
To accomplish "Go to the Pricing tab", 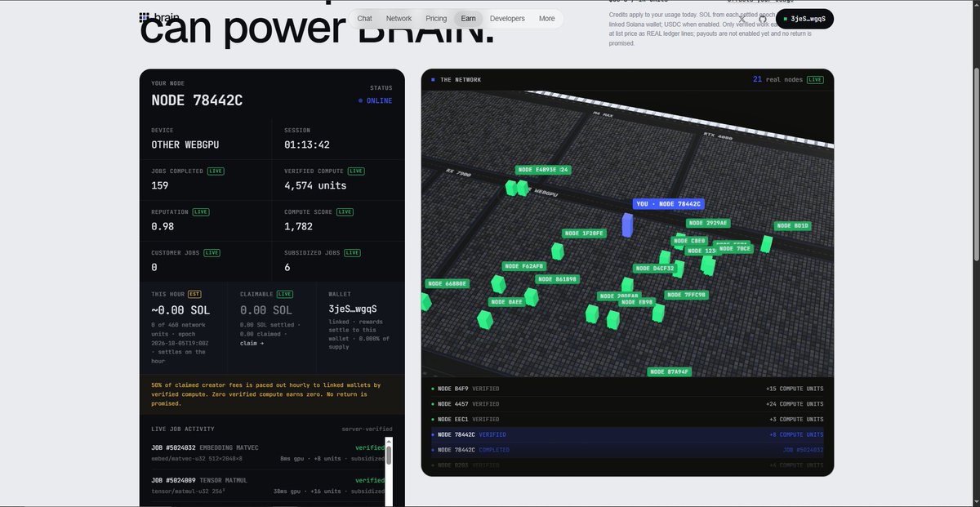I will [x=436, y=19].
